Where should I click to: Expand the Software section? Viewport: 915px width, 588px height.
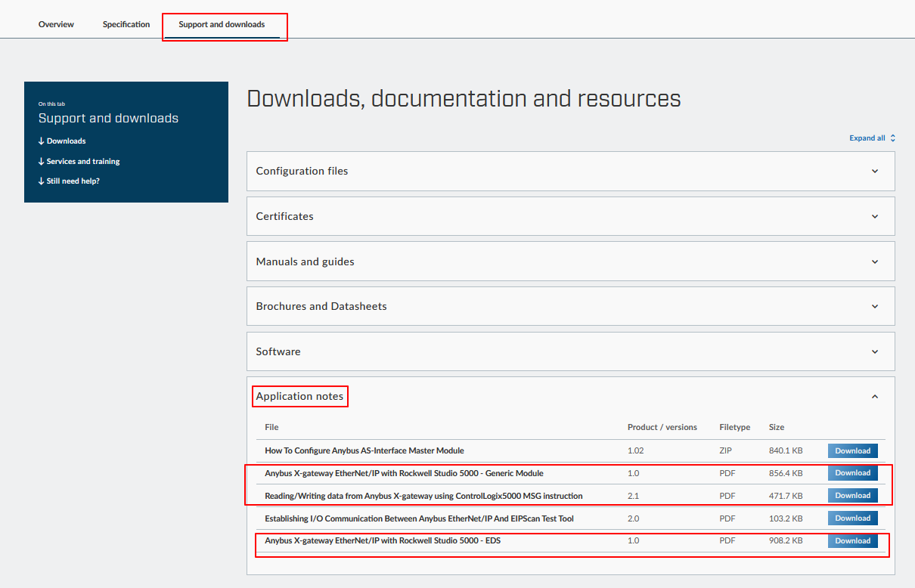click(571, 351)
